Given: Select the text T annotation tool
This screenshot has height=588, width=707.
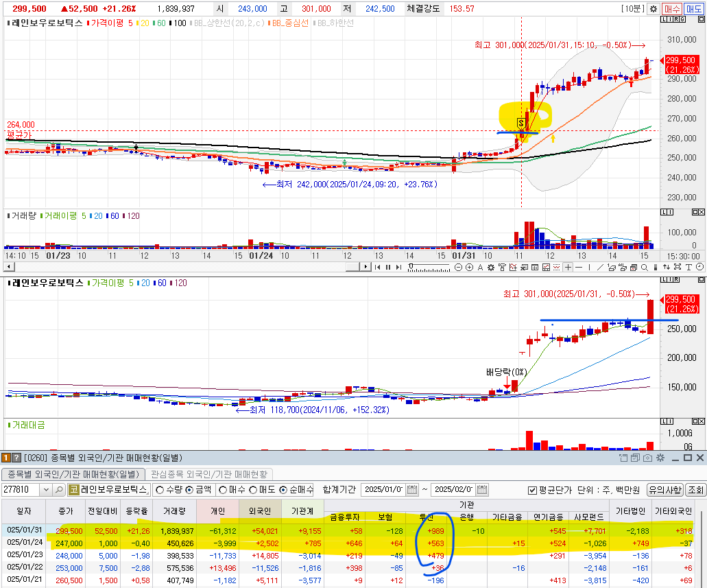Looking at the screenshot, I should (x=688, y=267).
